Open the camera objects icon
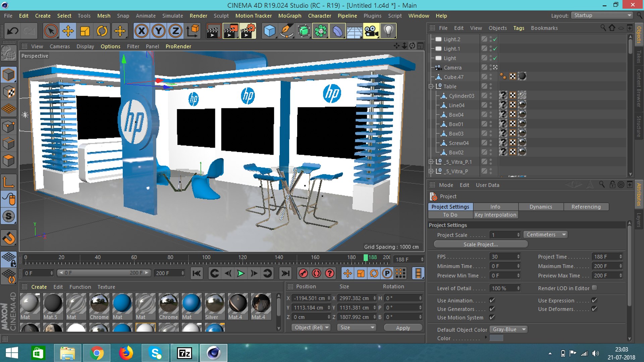This screenshot has width=644, height=362. pos(371,31)
